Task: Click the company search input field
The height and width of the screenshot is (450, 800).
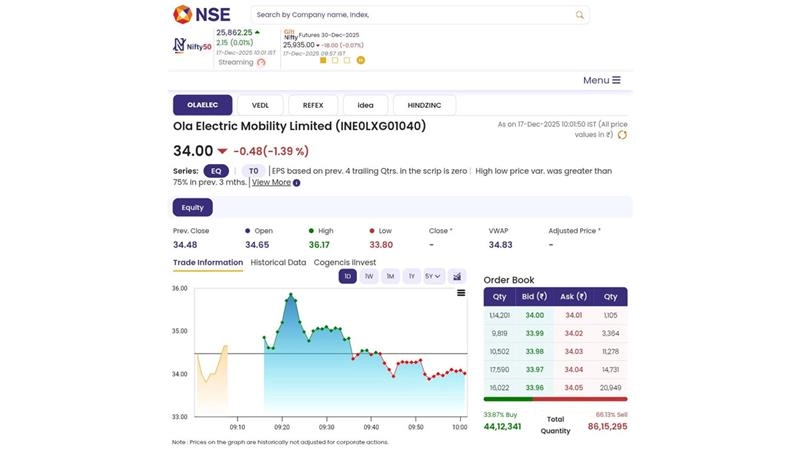Action: pyautogui.click(x=410, y=15)
